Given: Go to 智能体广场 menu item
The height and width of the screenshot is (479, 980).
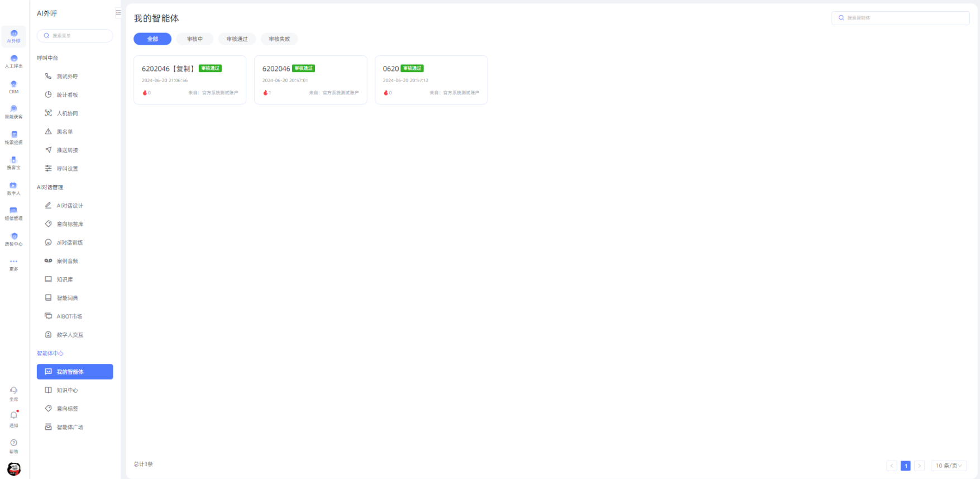Looking at the screenshot, I should 70,427.
